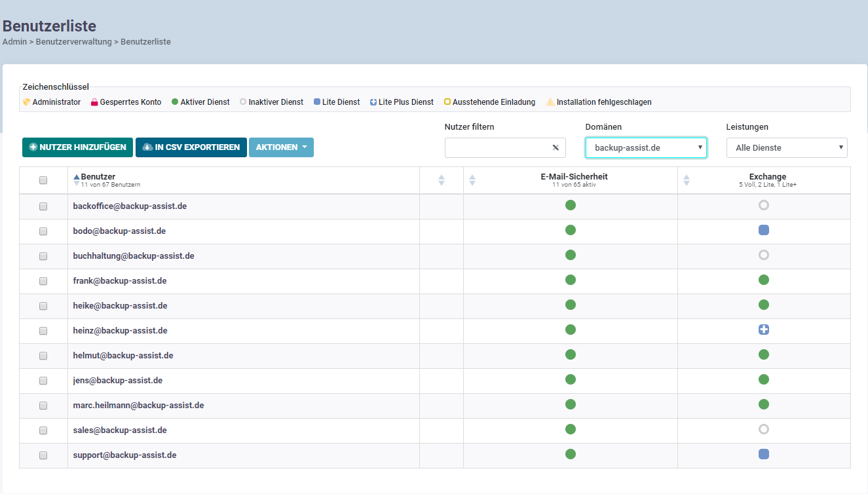Click sort arrows beside Exchange header
The image size is (868, 494).
[x=687, y=180]
